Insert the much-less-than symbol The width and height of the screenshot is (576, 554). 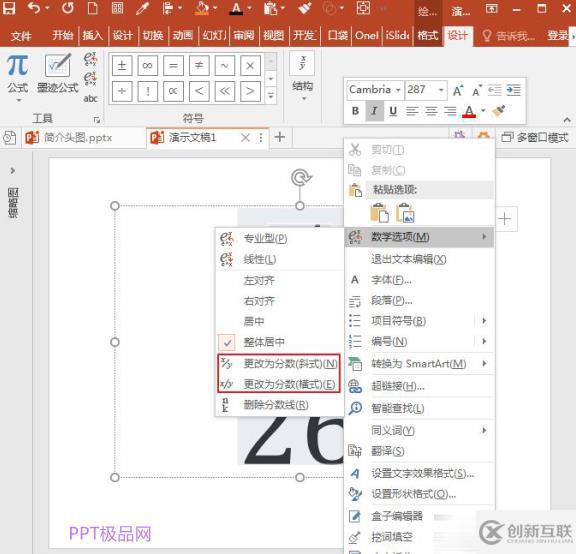[x=224, y=91]
